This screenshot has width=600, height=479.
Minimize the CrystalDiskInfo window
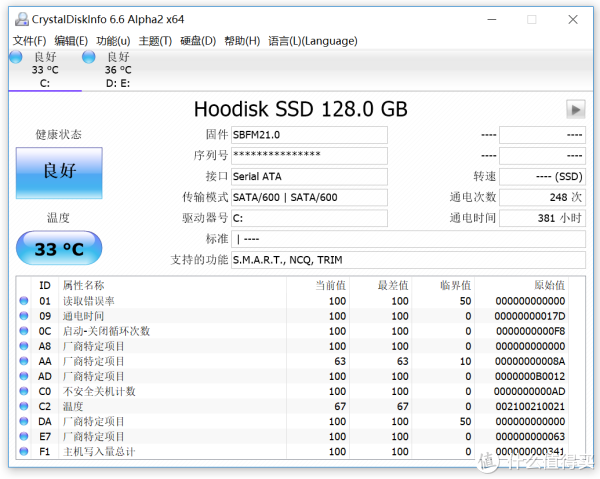click(492, 20)
